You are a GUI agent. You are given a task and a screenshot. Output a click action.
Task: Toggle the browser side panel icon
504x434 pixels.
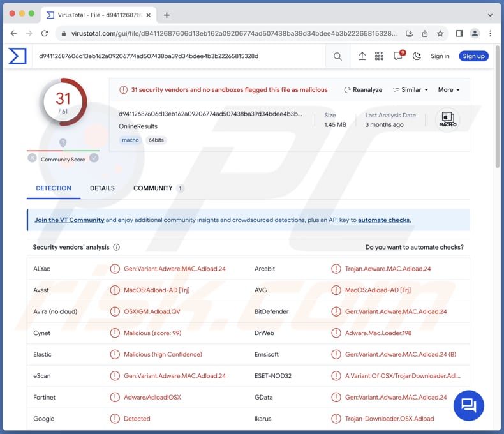coord(459,33)
